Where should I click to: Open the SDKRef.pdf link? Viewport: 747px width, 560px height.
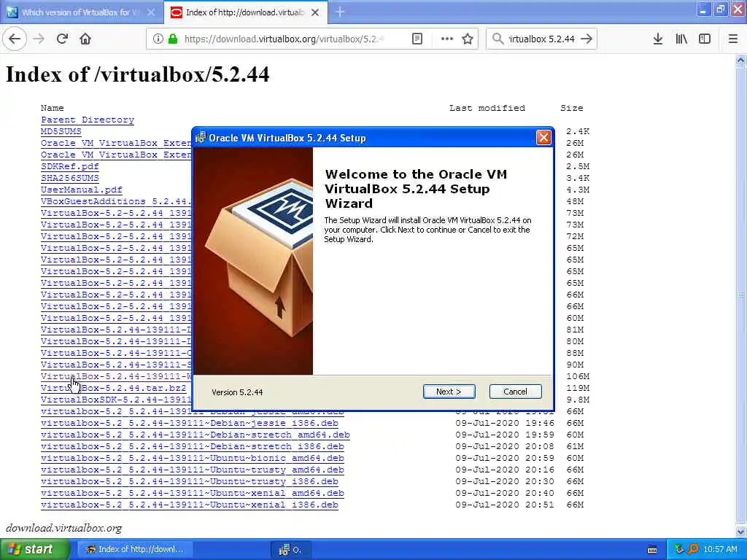70,166
